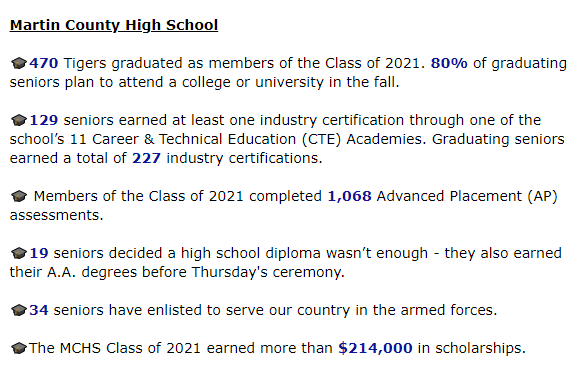The width and height of the screenshot is (584, 384).
Task: Click the bold blue 1,068 number
Action: point(349,196)
